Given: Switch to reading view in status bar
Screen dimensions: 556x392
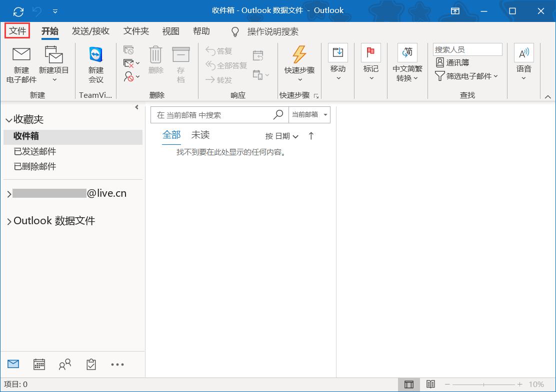Looking at the screenshot, I should click(x=431, y=384).
